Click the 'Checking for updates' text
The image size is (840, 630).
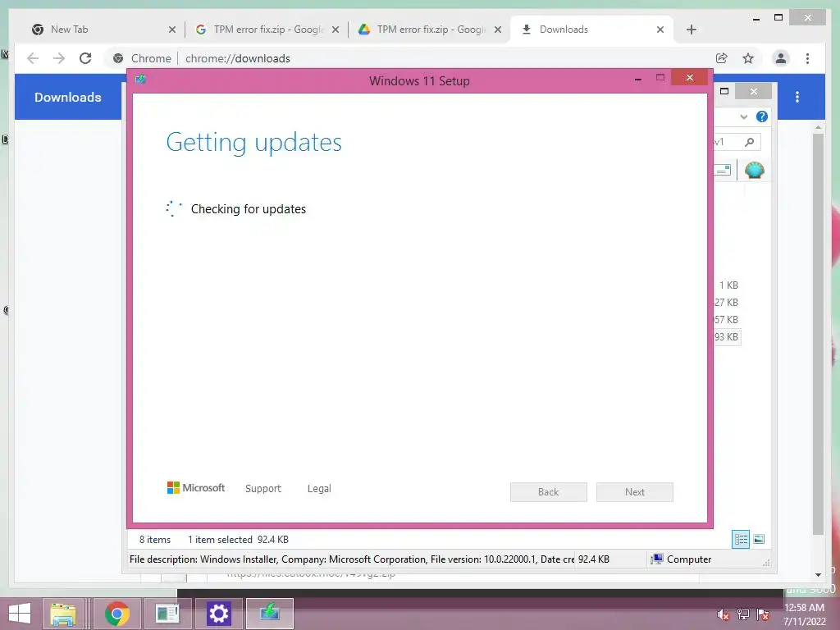click(x=249, y=209)
